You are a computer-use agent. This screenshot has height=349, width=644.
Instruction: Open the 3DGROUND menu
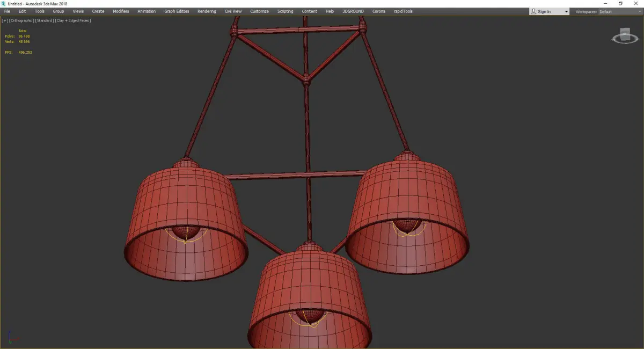352,11
